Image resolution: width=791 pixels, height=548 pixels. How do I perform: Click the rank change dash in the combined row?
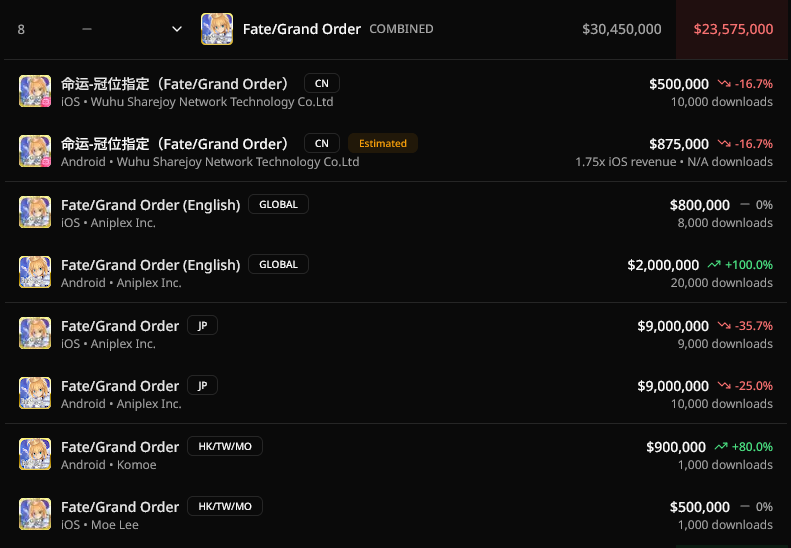click(87, 29)
